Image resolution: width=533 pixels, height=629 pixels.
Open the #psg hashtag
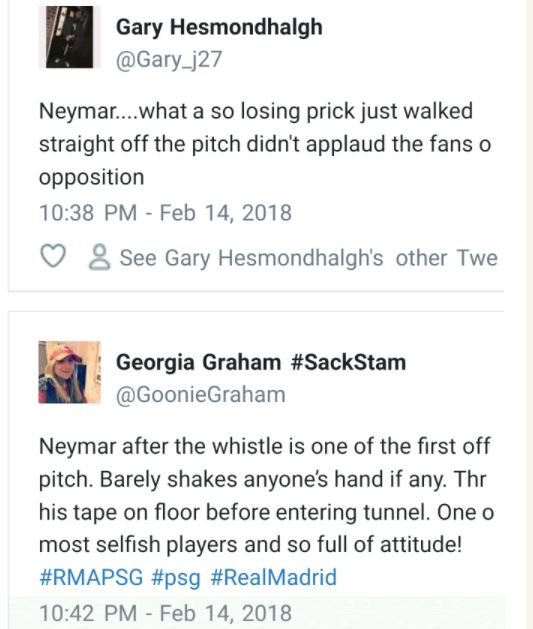click(x=176, y=578)
